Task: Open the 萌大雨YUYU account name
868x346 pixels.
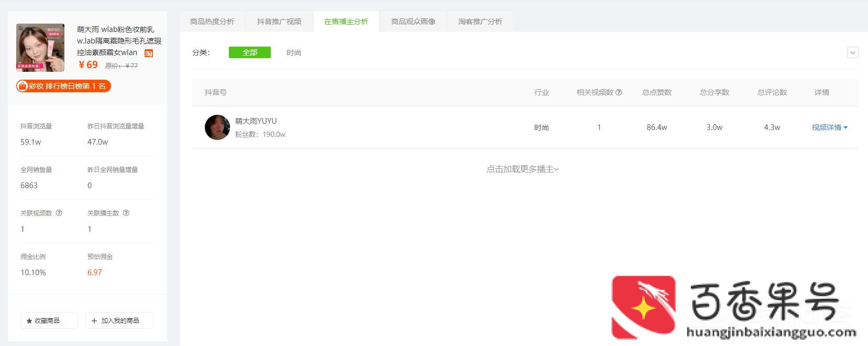Action: [x=256, y=121]
